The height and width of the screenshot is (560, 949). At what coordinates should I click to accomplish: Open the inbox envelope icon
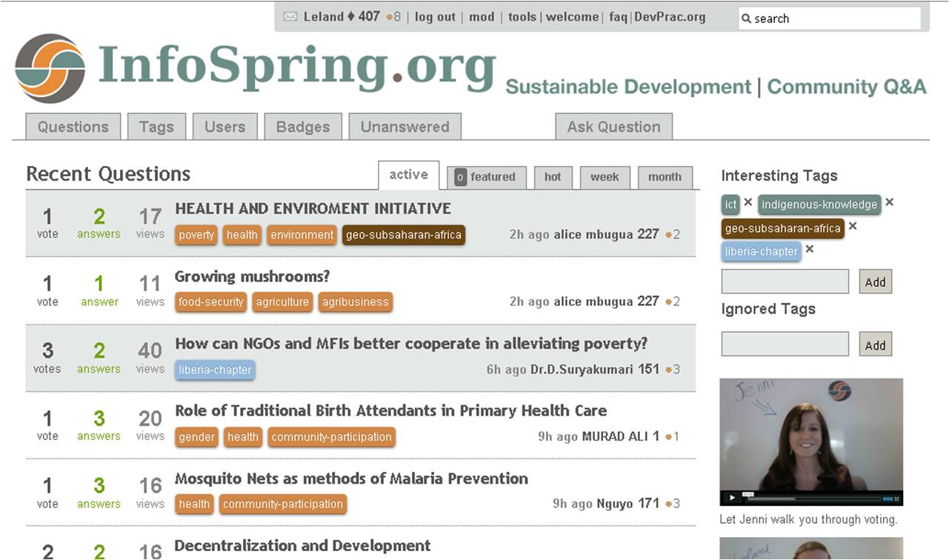pyautogui.click(x=290, y=17)
